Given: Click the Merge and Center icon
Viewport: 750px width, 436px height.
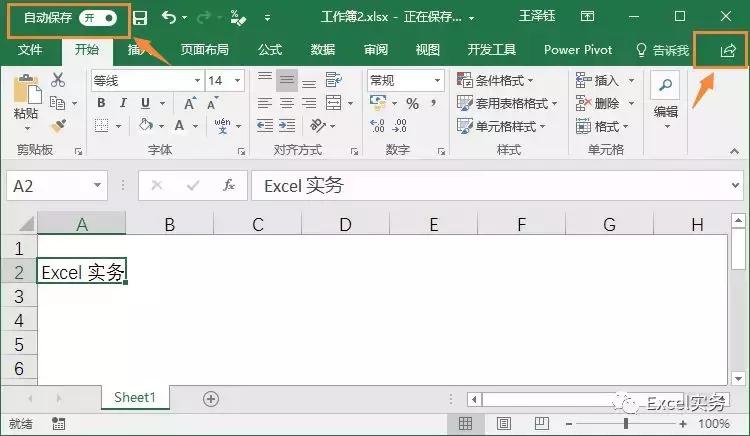Looking at the screenshot, I should 333,103.
